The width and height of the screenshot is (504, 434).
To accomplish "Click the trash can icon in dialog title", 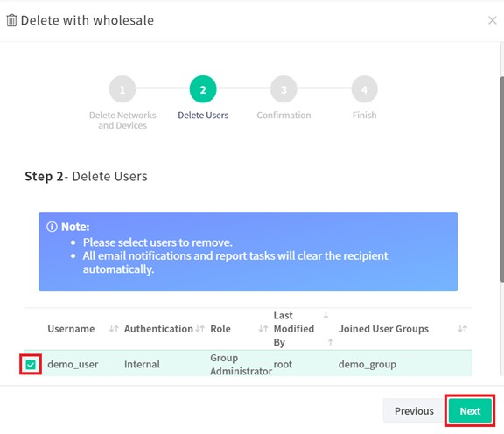I will tap(11, 20).
